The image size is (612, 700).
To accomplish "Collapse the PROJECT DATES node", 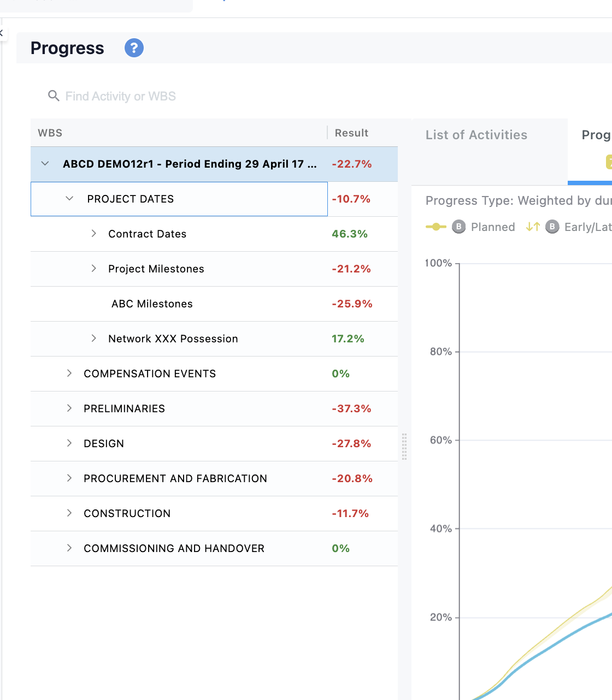I will point(69,199).
